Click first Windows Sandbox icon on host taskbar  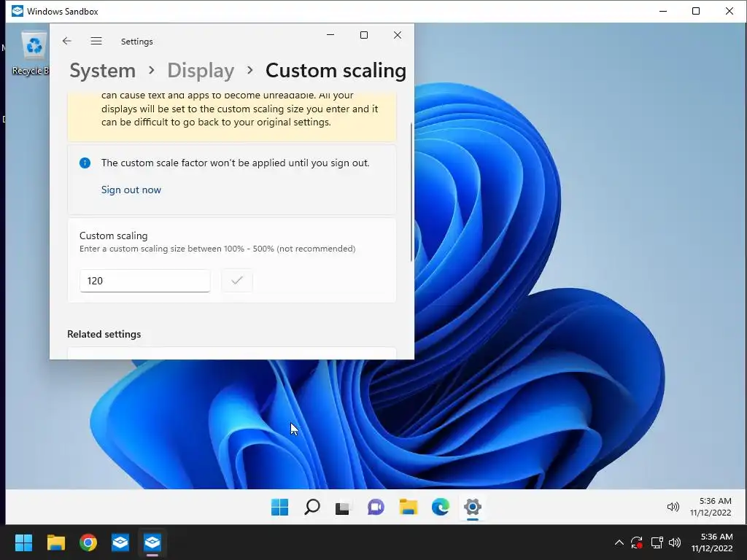(x=120, y=542)
